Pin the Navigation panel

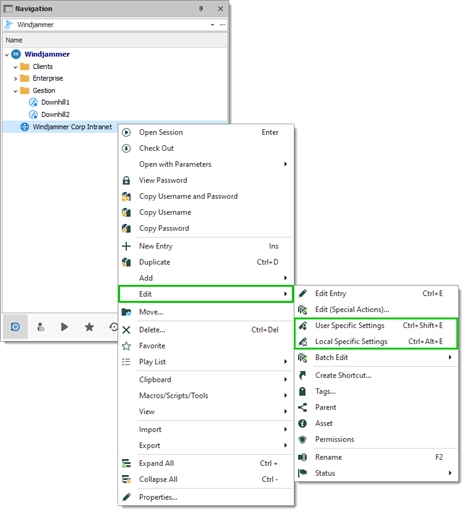[201, 9]
